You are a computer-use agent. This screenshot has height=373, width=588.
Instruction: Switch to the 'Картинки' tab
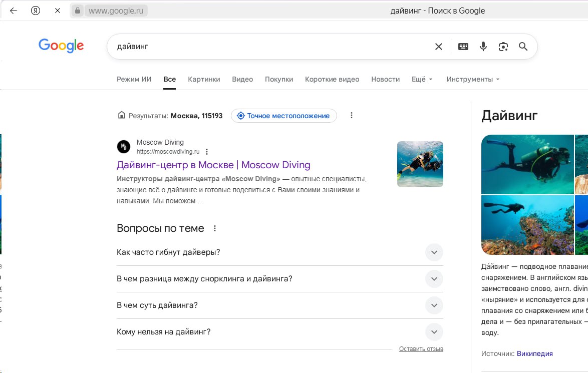pyautogui.click(x=204, y=79)
